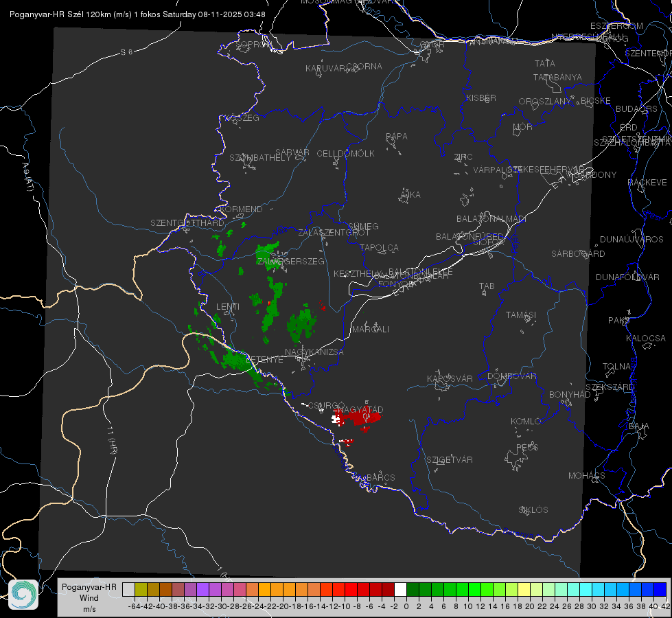Select the TAB town label

point(487,286)
